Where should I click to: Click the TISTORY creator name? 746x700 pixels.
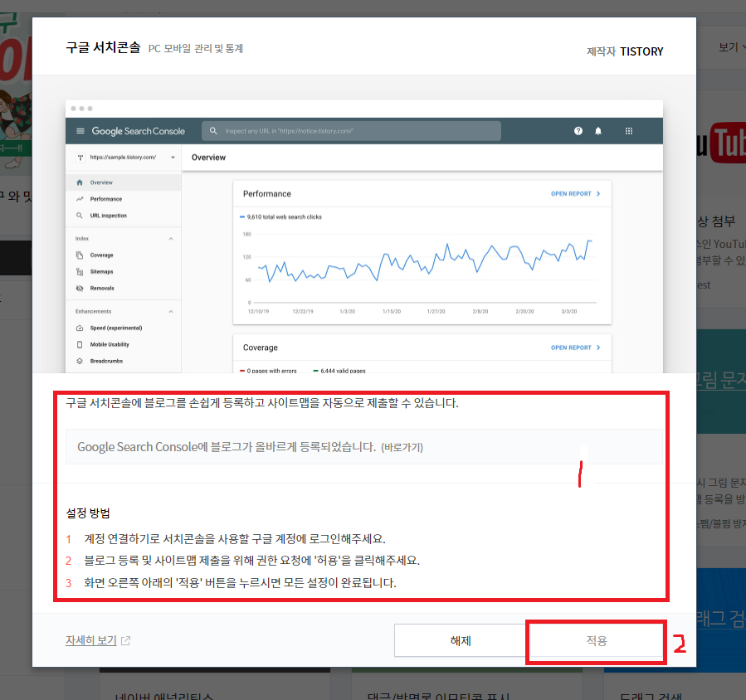[x=641, y=51]
